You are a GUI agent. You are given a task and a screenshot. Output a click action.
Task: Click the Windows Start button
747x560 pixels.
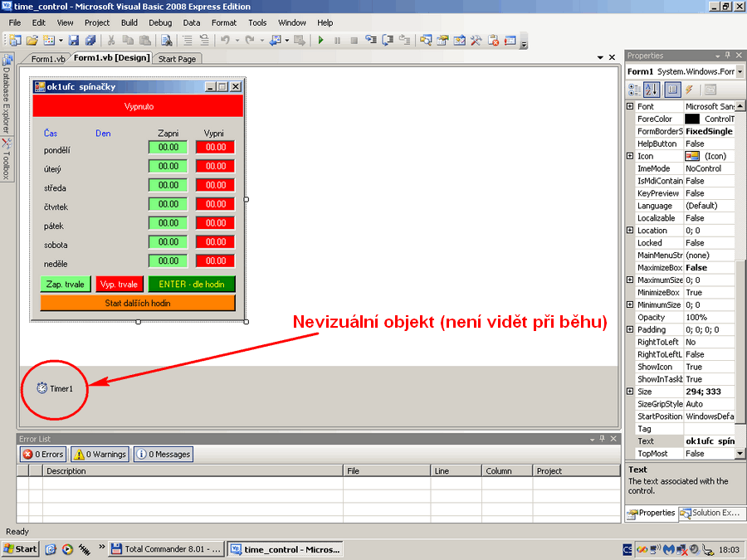pyautogui.click(x=20, y=548)
